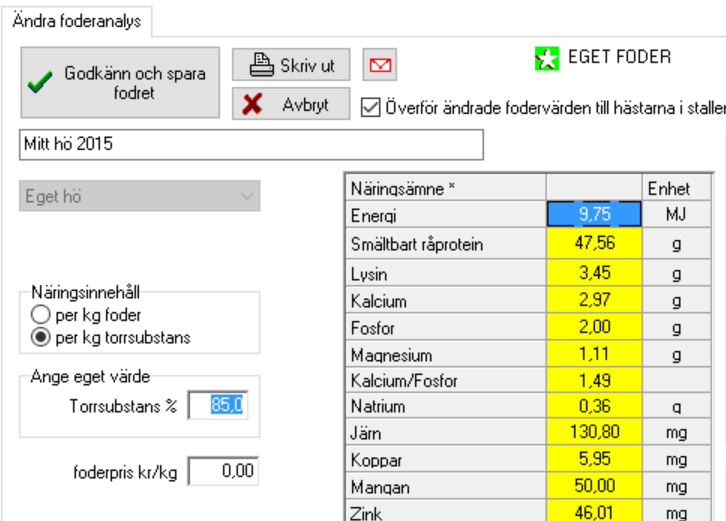The height and width of the screenshot is (521, 726).
Task: Click the Natrium row label
Action: tap(446, 406)
